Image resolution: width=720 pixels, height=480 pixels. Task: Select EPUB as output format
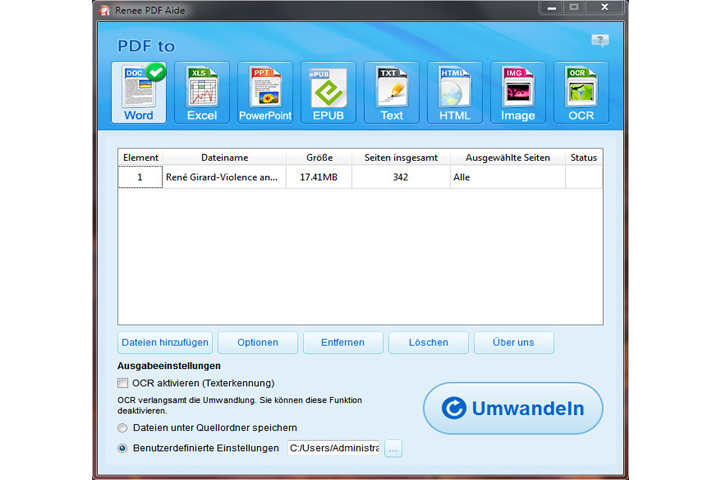click(x=328, y=93)
